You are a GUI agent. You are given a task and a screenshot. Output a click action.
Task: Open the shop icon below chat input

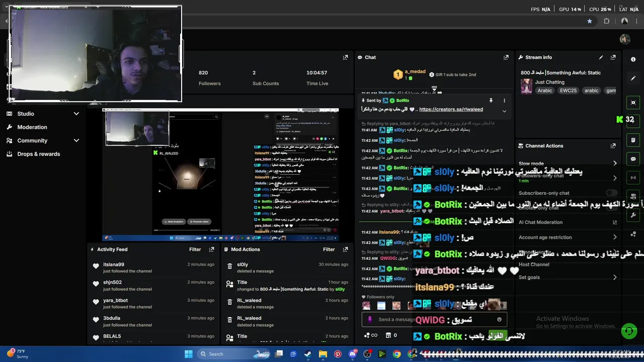point(388,335)
